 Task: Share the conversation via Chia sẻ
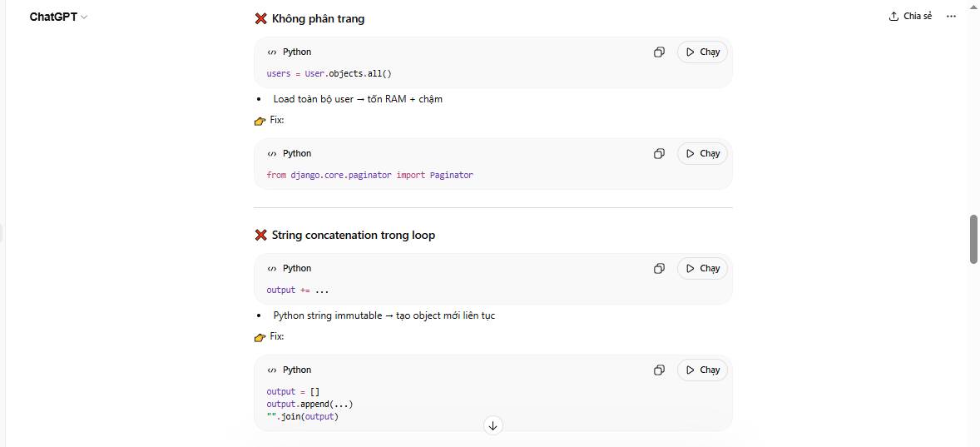[910, 16]
